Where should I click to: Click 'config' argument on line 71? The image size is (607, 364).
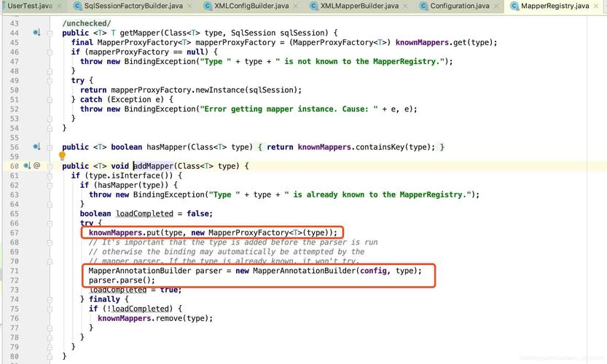[373, 271]
